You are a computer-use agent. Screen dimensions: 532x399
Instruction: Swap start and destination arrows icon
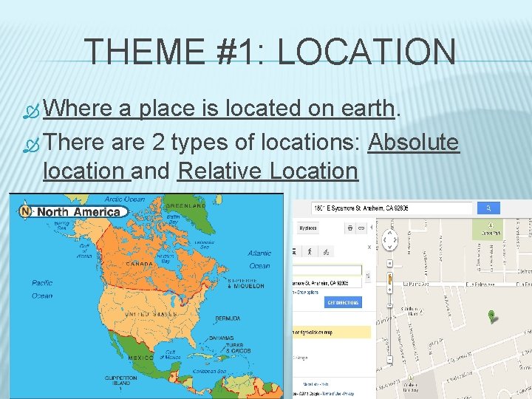[x=368, y=276]
